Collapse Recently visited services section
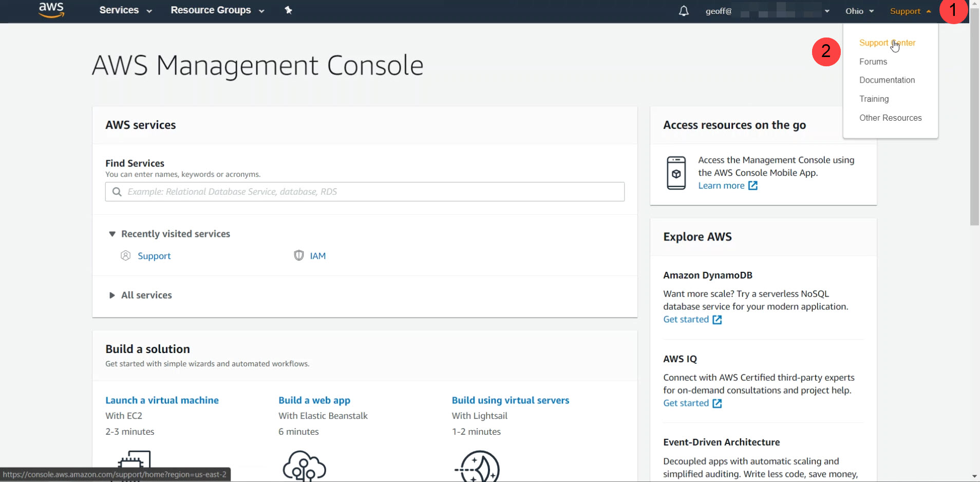This screenshot has width=980, height=482. point(169,234)
